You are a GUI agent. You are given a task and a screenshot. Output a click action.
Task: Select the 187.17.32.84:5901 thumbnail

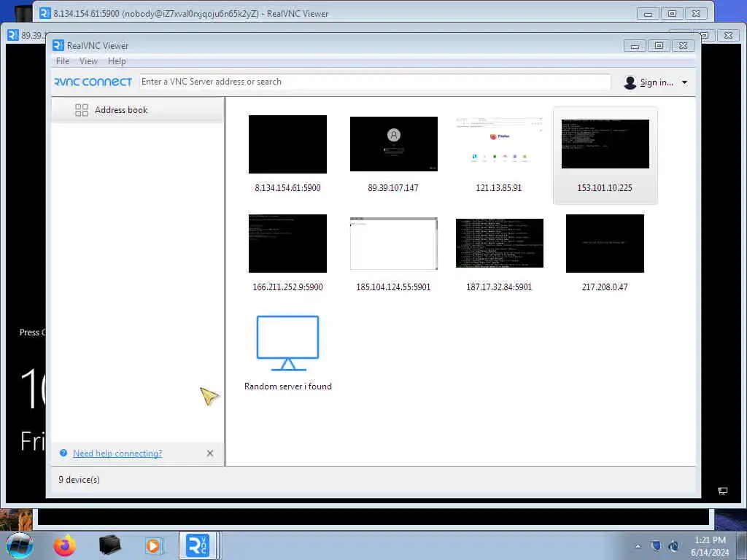[499, 243]
